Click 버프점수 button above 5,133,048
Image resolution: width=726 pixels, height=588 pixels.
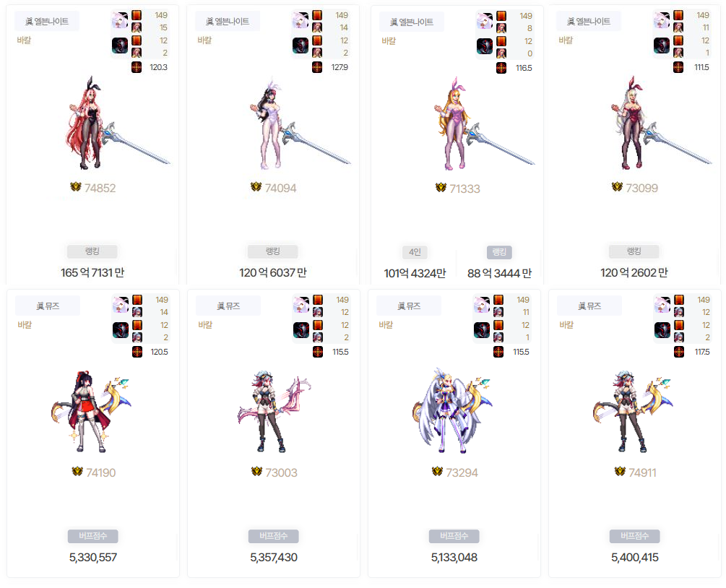[x=454, y=536]
